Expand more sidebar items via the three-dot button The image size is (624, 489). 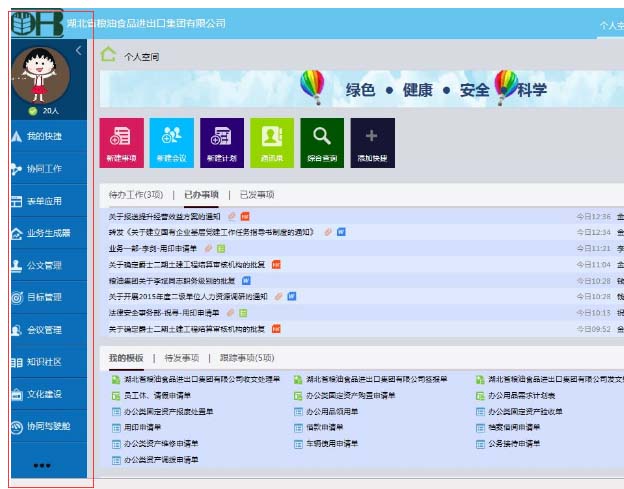pyautogui.click(x=42, y=465)
